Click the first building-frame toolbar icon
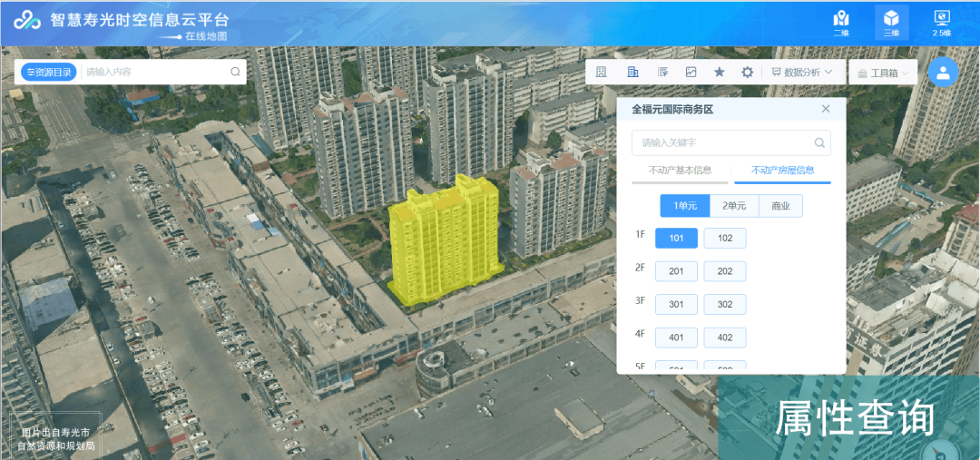Image resolution: width=980 pixels, height=460 pixels. click(601, 72)
